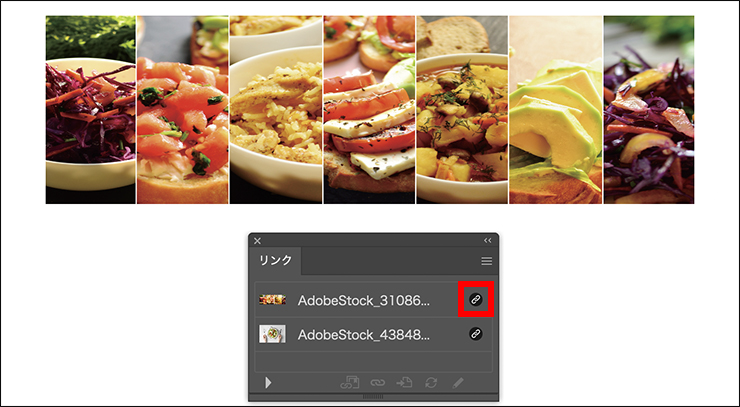Image resolution: width=740 pixels, height=407 pixels.
Task: Switch to the リンク tab
Action: [275, 260]
